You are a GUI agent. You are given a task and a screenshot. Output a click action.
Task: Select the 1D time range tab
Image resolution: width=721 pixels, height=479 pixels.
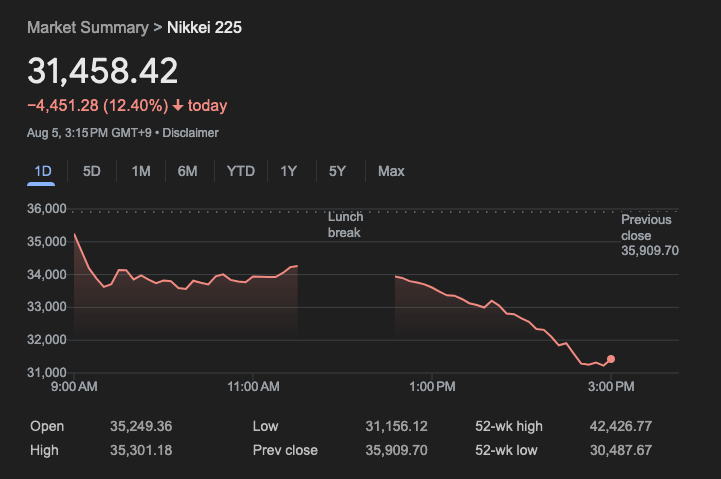click(x=43, y=171)
